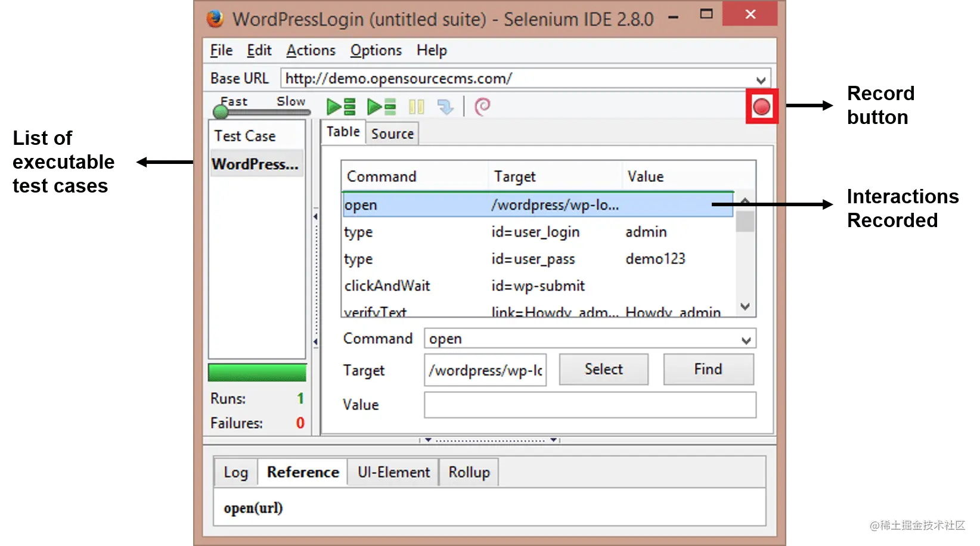Open the Help menu

pyautogui.click(x=432, y=51)
